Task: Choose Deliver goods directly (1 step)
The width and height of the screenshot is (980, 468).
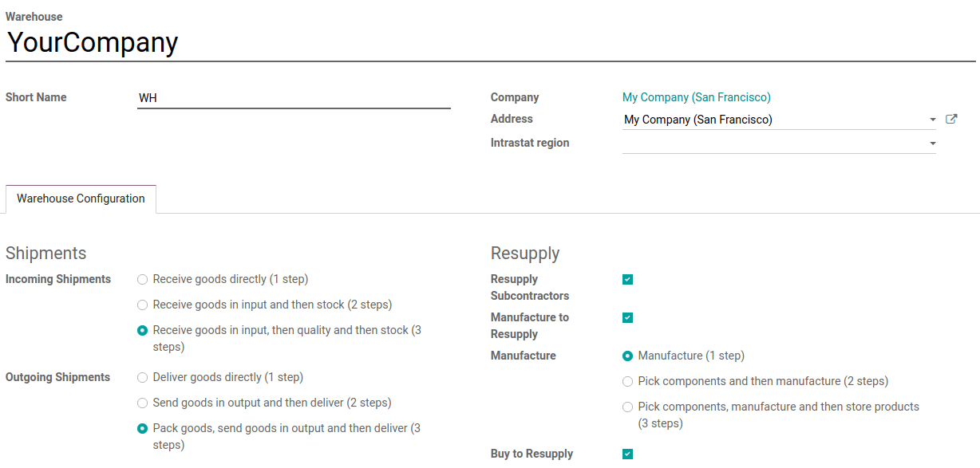Action: tap(142, 377)
